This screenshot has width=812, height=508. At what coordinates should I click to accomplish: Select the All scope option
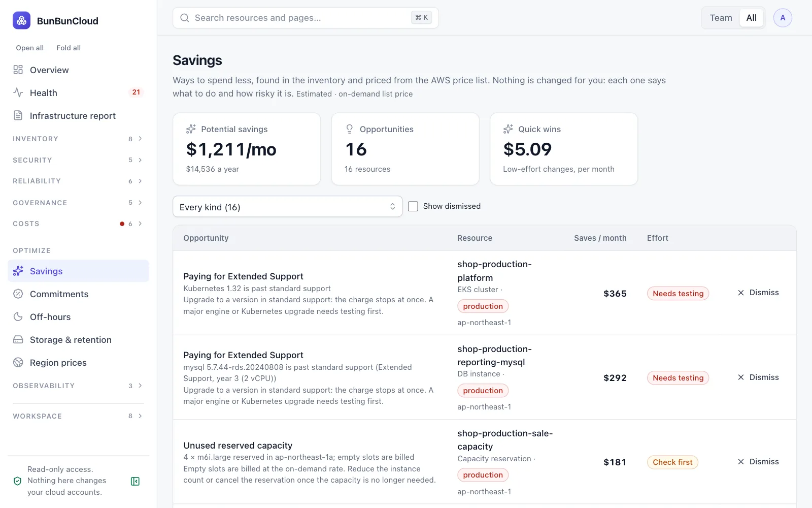(751, 18)
